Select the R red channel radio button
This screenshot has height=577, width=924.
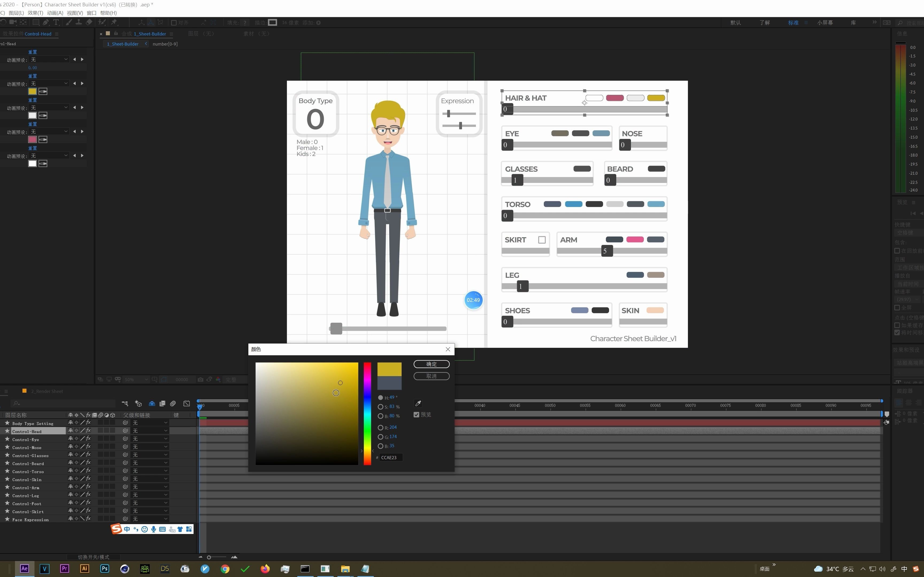click(x=380, y=427)
